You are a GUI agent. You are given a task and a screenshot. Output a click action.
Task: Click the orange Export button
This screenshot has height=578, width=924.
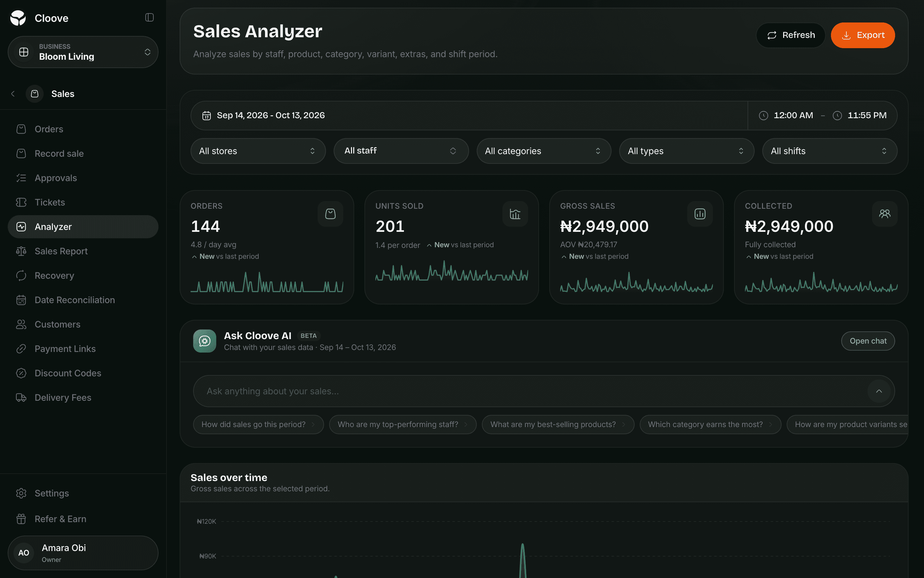(x=862, y=35)
